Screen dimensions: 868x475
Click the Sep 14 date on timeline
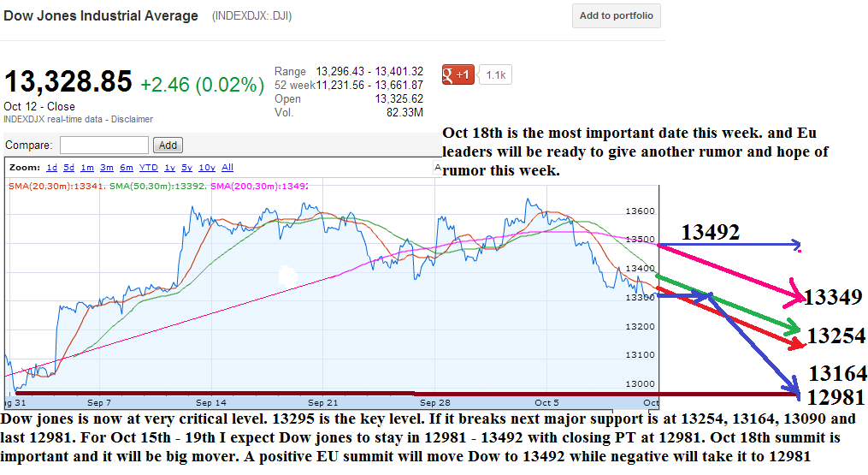(211, 403)
